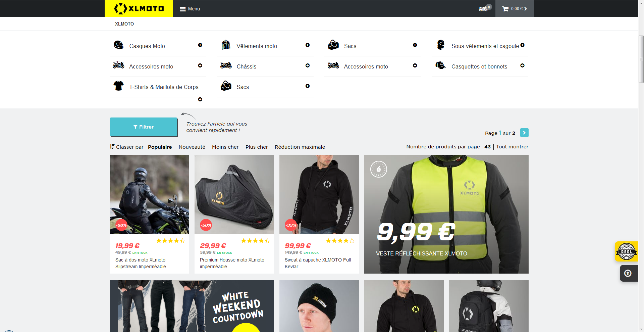Click the helmet icon beside Casques Moto

tap(118, 45)
